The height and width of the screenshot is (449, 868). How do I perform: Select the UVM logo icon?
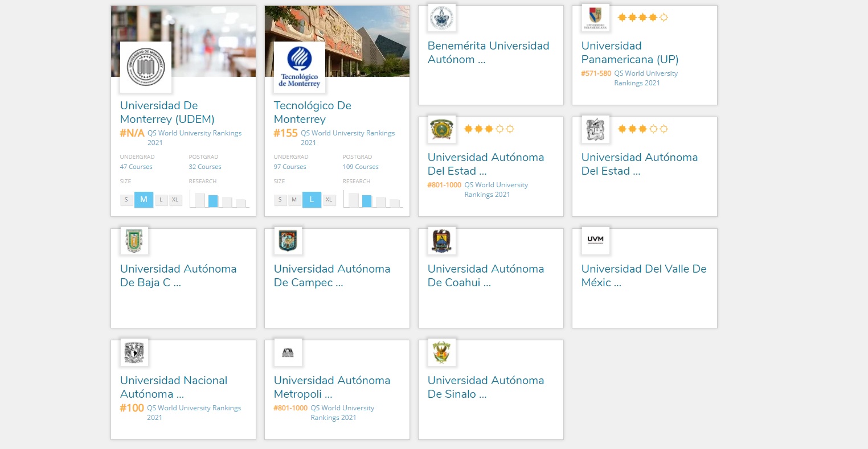596,241
